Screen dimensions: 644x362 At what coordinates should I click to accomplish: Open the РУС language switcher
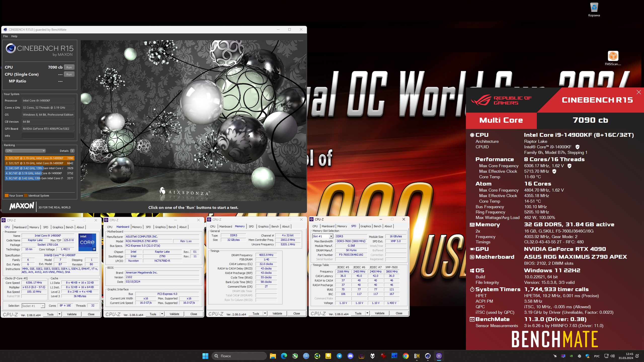(x=597, y=356)
